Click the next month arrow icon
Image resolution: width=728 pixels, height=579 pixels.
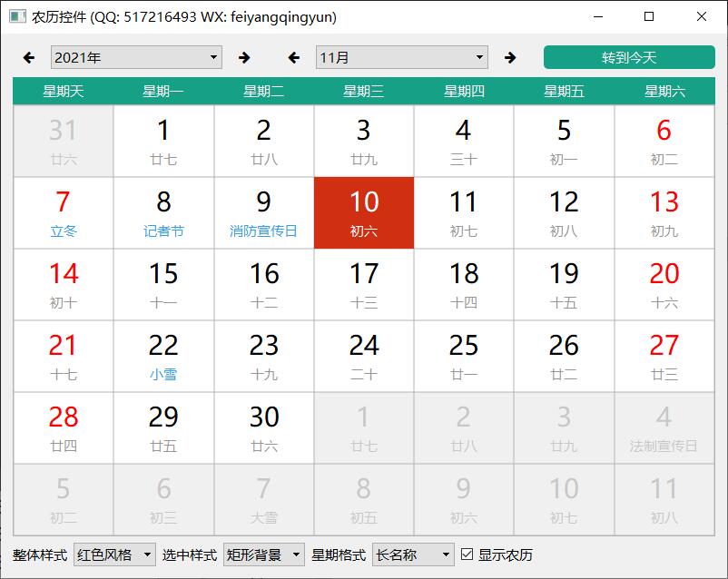point(510,58)
